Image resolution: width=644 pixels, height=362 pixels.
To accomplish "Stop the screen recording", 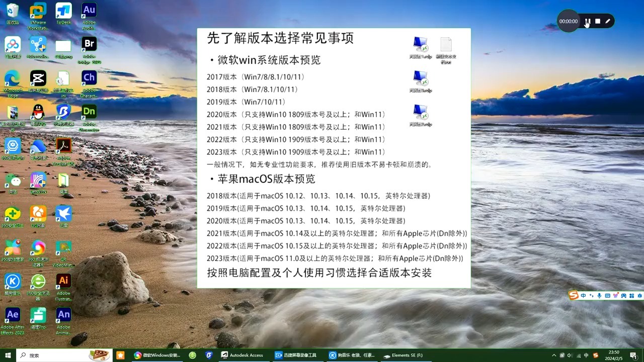I will coord(597,21).
